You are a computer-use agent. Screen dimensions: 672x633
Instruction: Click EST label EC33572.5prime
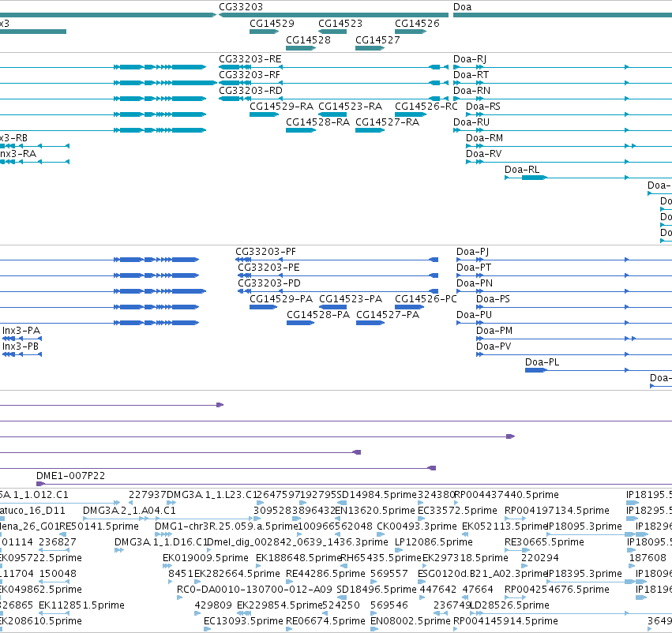pos(457,511)
